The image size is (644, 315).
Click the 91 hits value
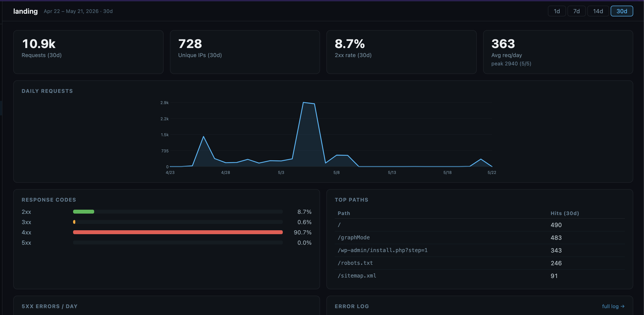point(554,276)
